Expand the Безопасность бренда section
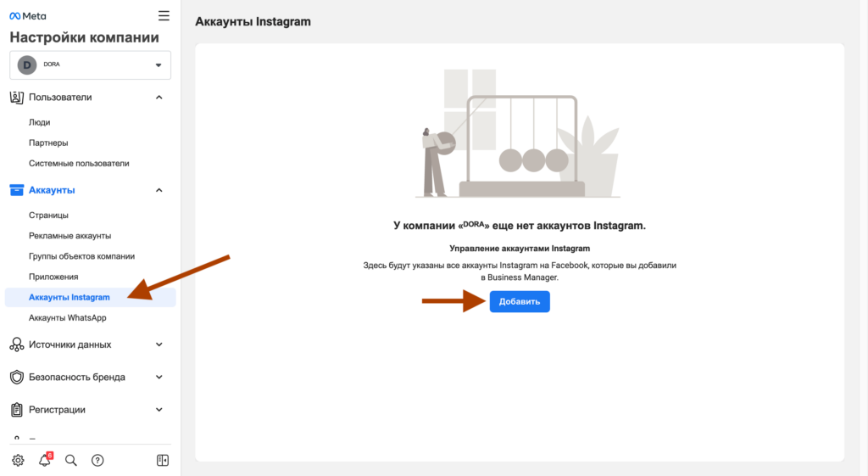This screenshot has width=868, height=476. tap(159, 377)
